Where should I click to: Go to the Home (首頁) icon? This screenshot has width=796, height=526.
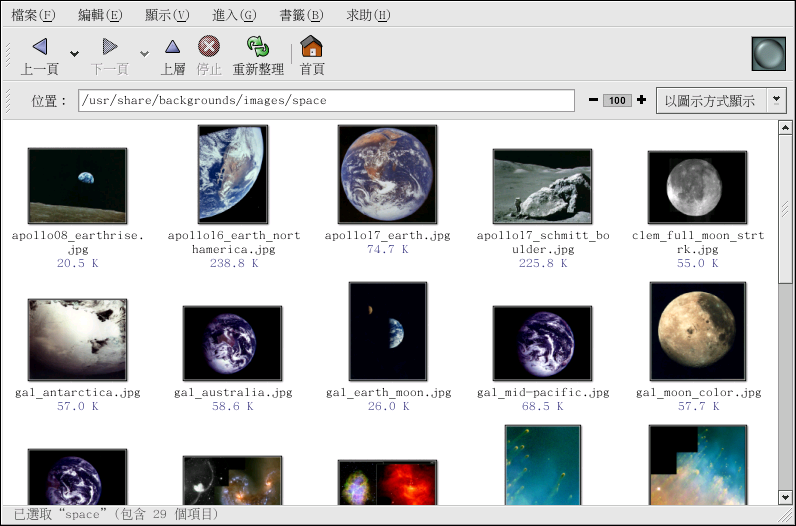click(312, 47)
